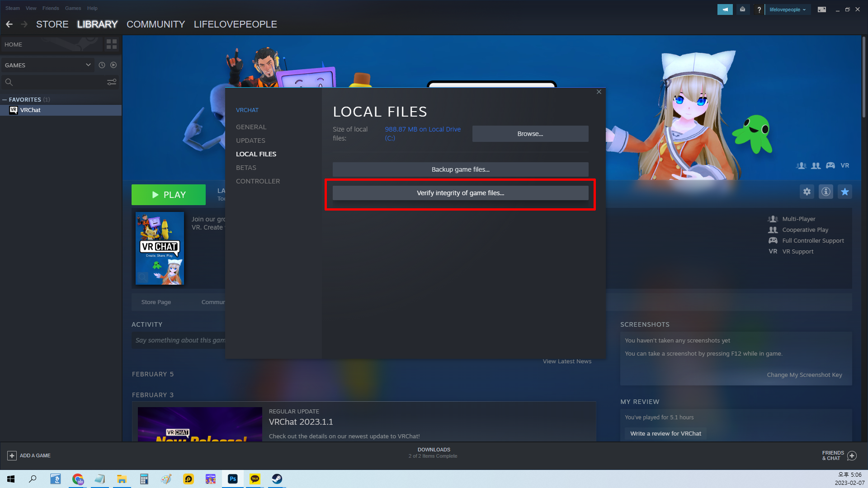Click the VR Support icon in the features list

pyautogui.click(x=773, y=252)
